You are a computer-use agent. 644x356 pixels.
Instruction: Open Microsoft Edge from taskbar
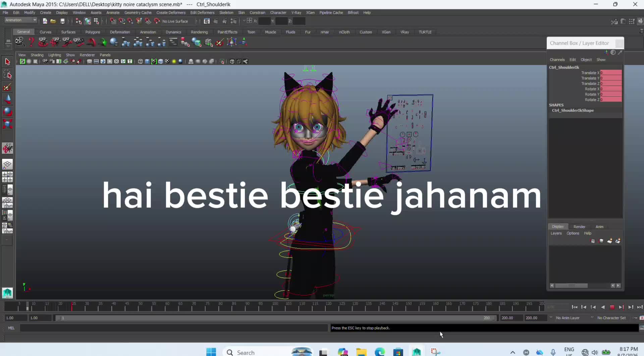(380, 352)
